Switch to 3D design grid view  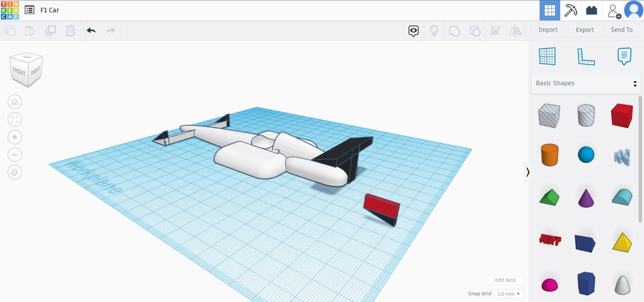(x=550, y=10)
